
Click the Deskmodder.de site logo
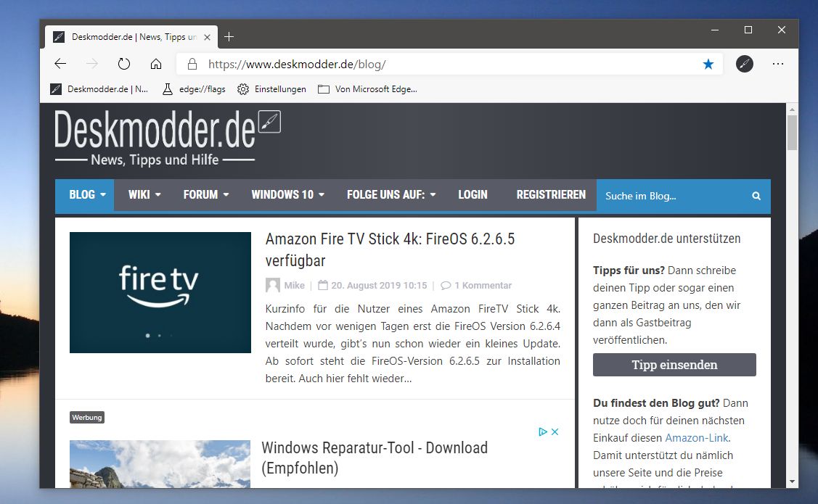[x=168, y=138]
